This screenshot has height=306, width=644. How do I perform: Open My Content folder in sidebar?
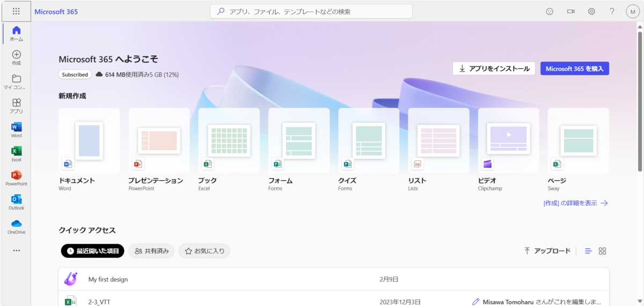coord(16,82)
